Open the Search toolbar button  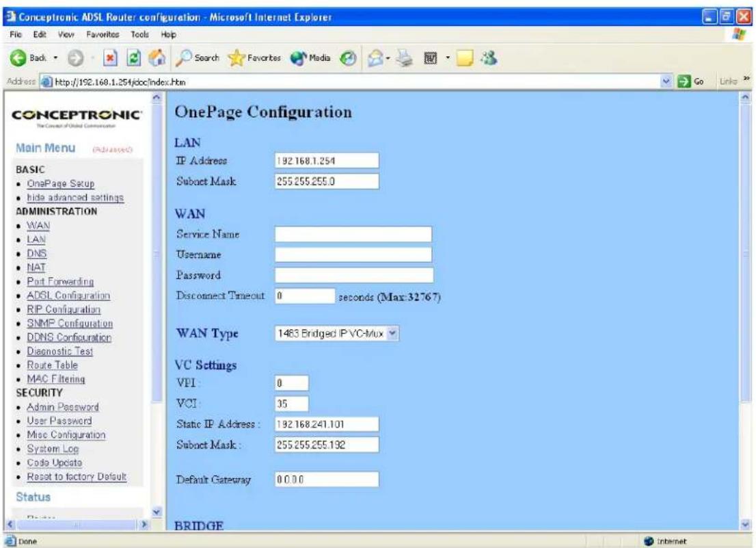coord(197,58)
